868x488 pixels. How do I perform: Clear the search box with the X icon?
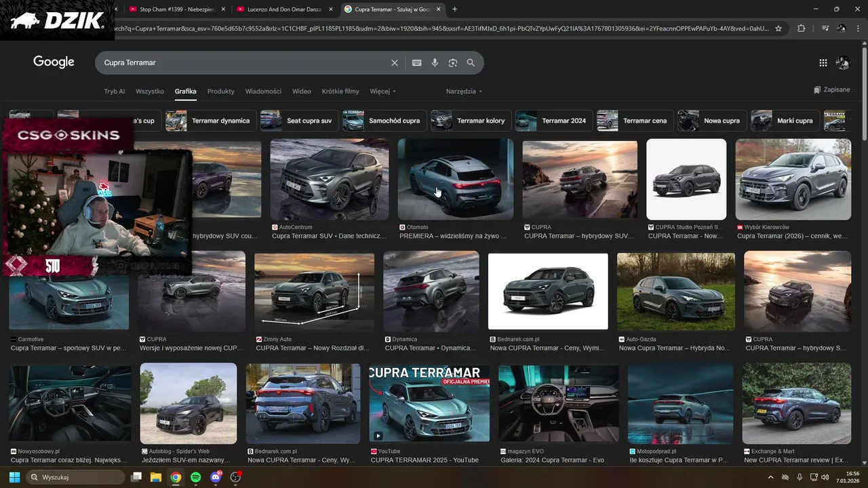[x=395, y=62]
